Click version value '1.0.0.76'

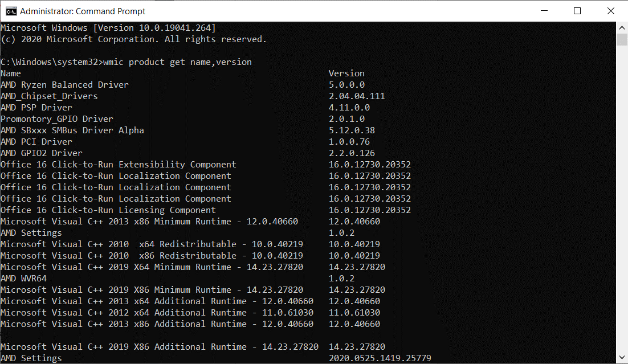pos(349,142)
